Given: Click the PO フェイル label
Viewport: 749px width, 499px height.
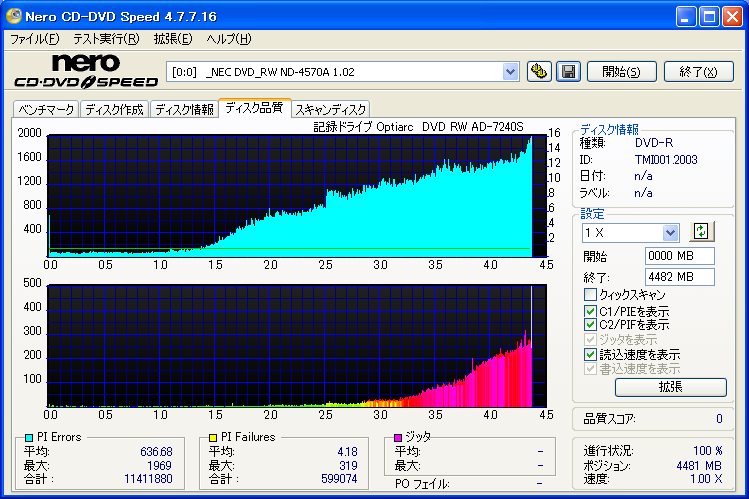Looking at the screenshot, I should 422,484.
